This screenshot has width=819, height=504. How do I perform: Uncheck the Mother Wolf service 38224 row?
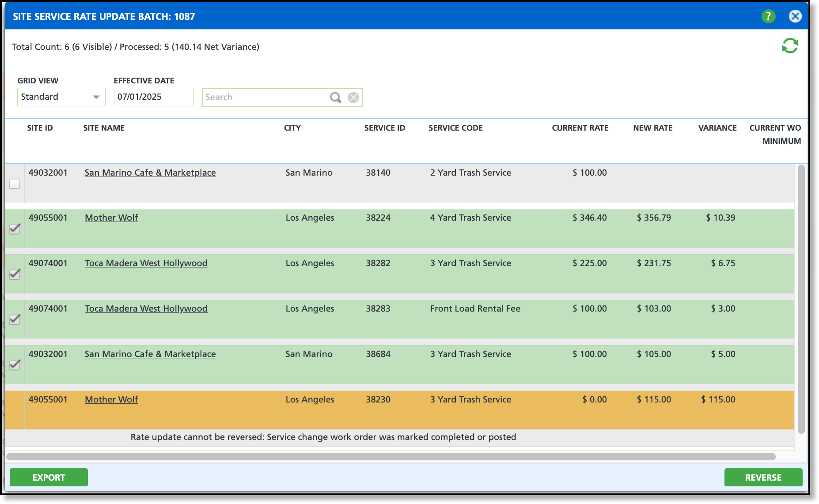tap(15, 229)
